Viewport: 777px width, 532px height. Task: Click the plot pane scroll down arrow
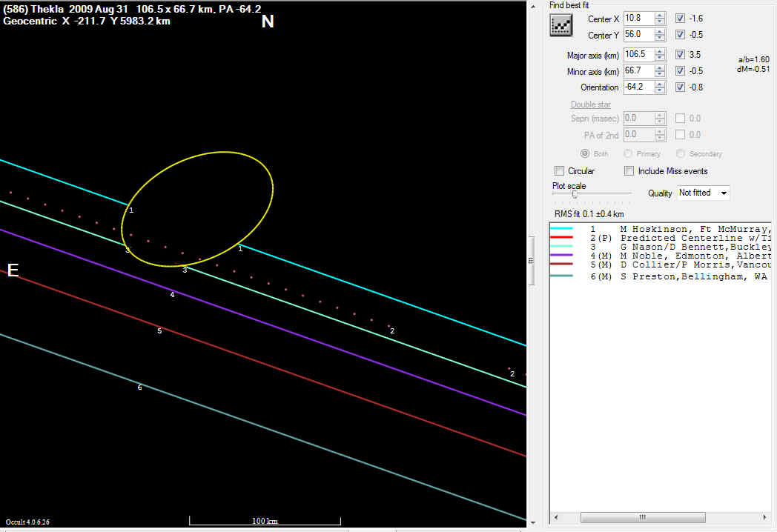(533, 522)
